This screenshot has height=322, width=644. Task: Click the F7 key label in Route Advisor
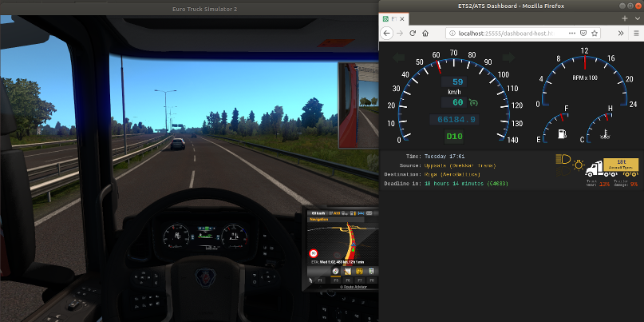360,280
